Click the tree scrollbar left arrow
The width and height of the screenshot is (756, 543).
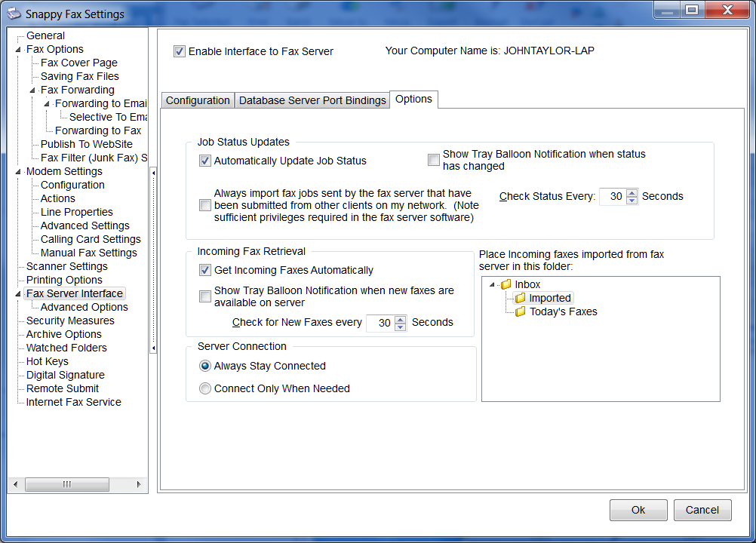coord(15,484)
